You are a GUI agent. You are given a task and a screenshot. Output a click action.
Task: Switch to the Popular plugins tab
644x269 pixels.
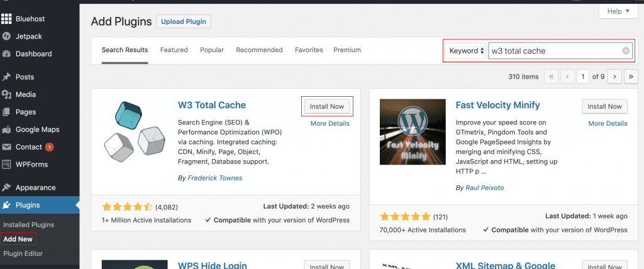pos(212,50)
